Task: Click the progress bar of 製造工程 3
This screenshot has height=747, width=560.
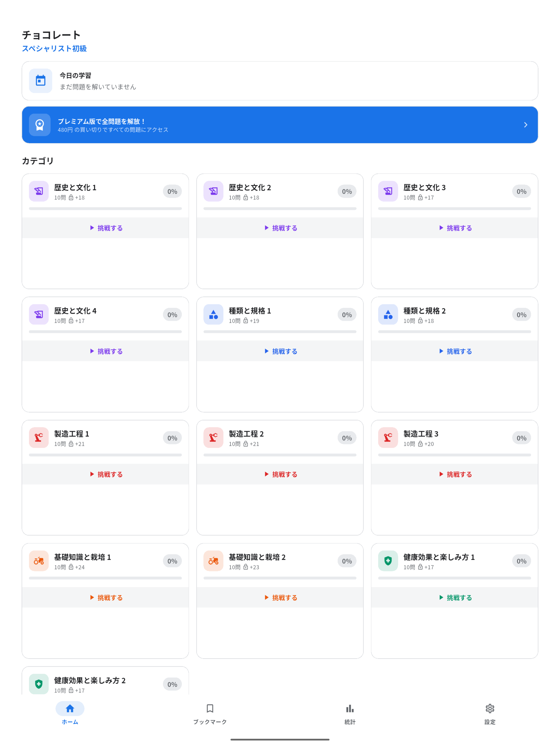Action: pyautogui.click(x=455, y=455)
